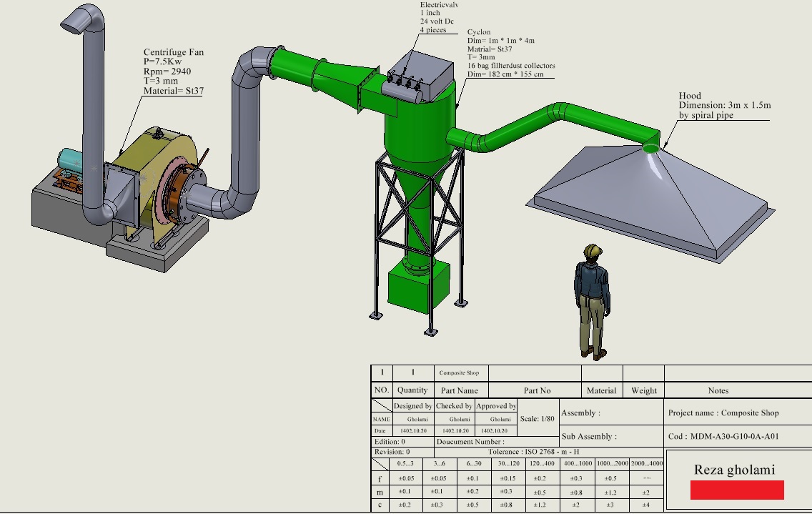The height and width of the screenshot is (514, 812).
Task: Click the 'Notes' column header
Action: 718,390
